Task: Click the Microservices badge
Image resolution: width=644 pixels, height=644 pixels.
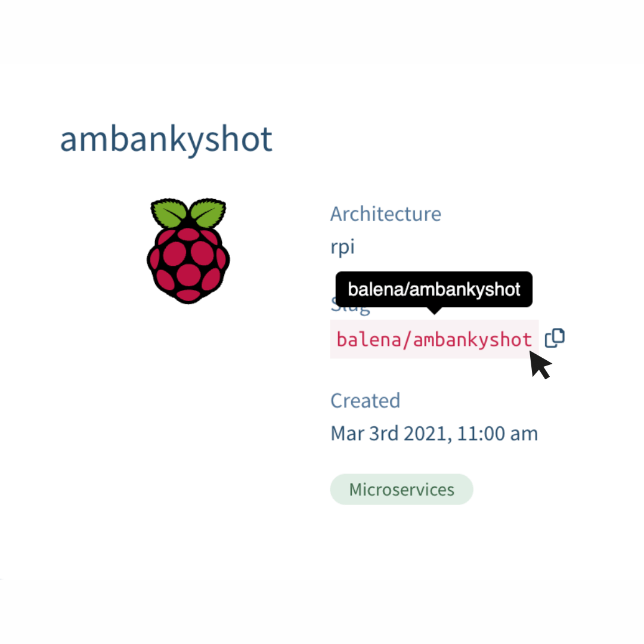Action: (402, 490)
